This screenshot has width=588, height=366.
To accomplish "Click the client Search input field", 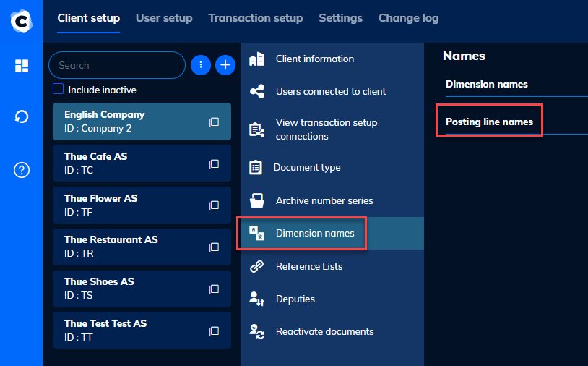I will click(116, 65).
